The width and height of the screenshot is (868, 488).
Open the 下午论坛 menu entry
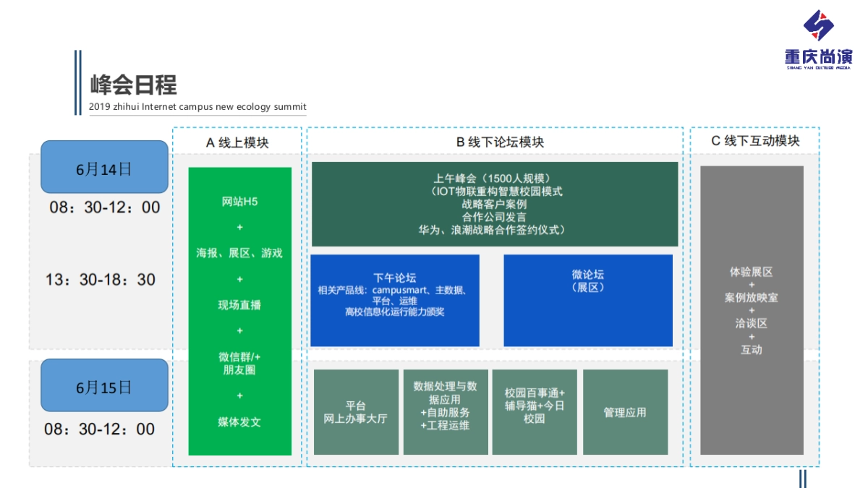[x=395, y=299]
